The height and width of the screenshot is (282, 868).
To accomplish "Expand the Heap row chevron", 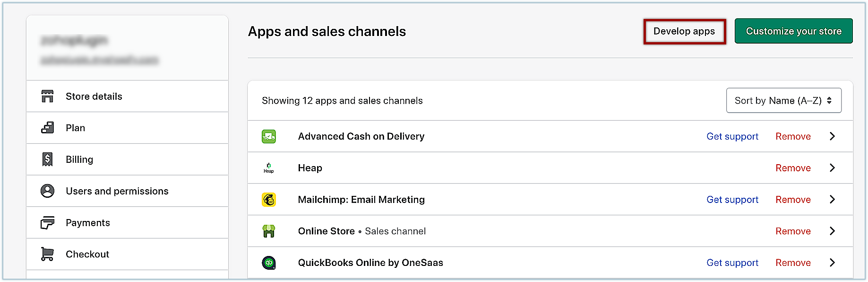I will coord(833,168).
